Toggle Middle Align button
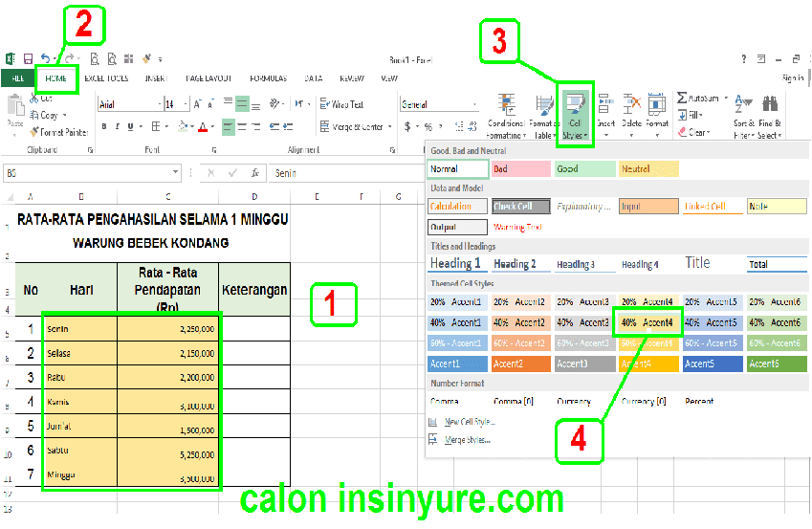Viewport: 812px width, 529px height. (242, 103)
